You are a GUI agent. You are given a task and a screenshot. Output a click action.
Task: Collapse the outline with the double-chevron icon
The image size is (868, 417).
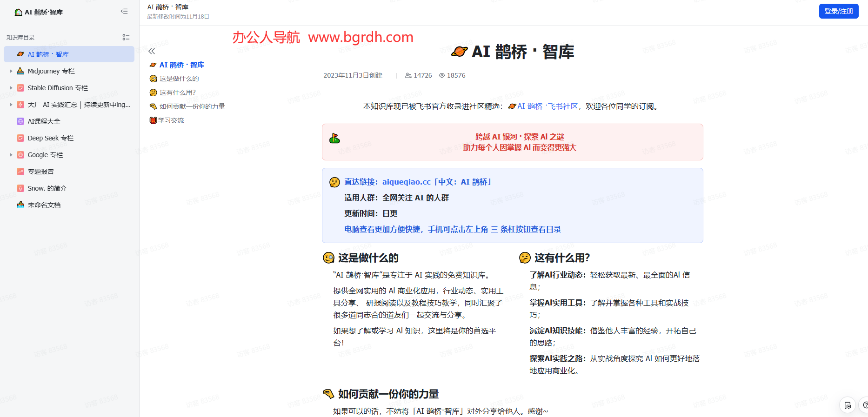152,51
